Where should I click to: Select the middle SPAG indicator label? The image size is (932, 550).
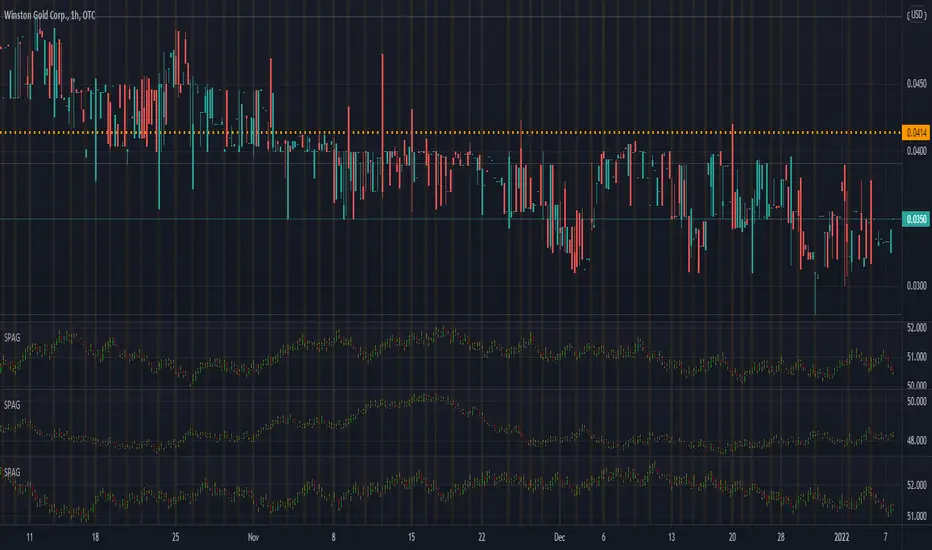click(x=14, y=403)
